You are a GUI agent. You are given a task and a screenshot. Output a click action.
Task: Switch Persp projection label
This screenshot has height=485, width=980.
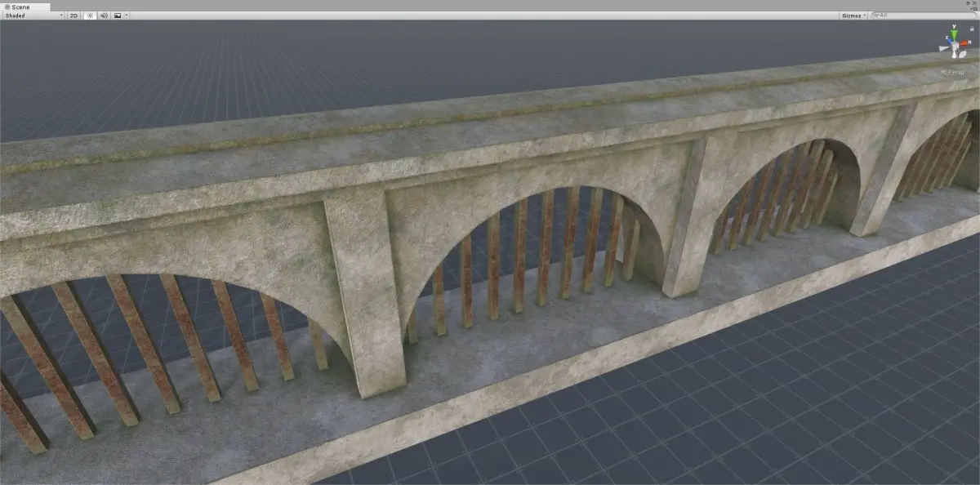tap(953, 72)
